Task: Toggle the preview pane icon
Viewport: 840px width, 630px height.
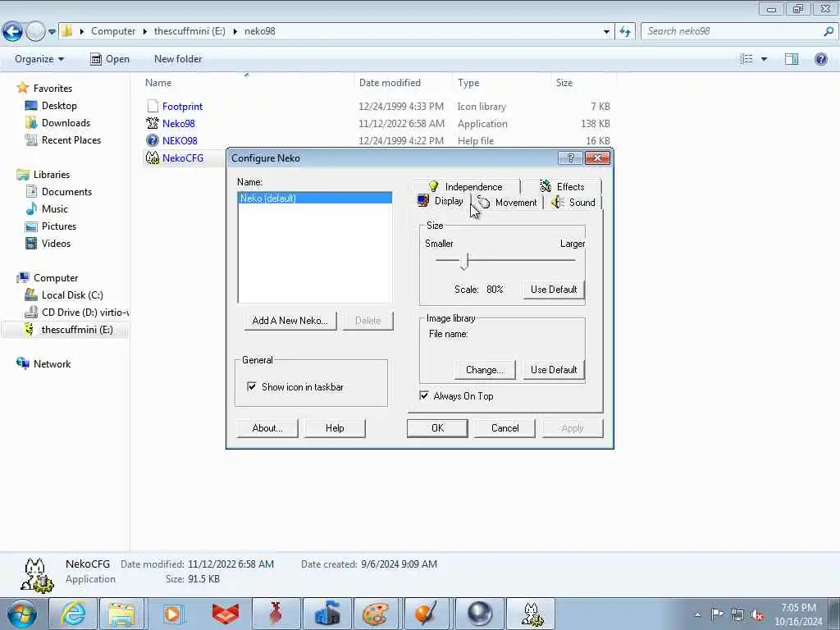Action: point(792,59)
